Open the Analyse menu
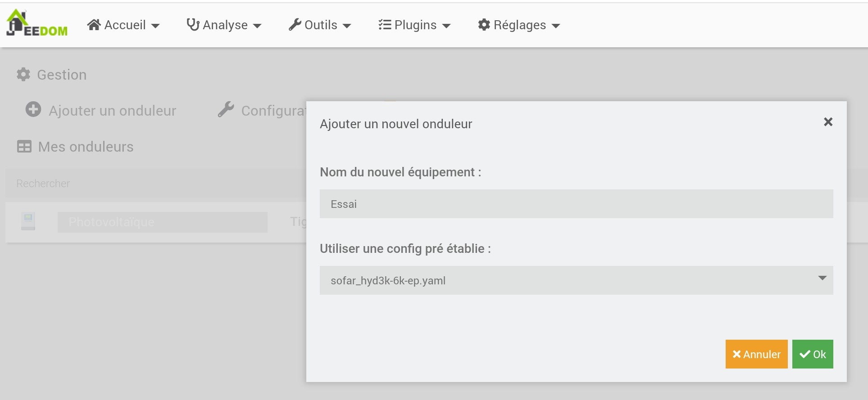Screen dimensions: 868x400 coord(224,25)
